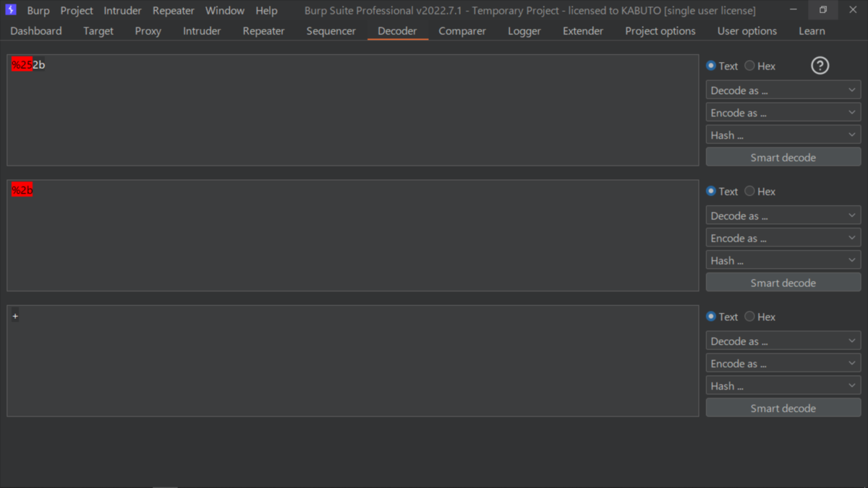
Task: Minimize the Burp Suite window
Action: (794, 10)
